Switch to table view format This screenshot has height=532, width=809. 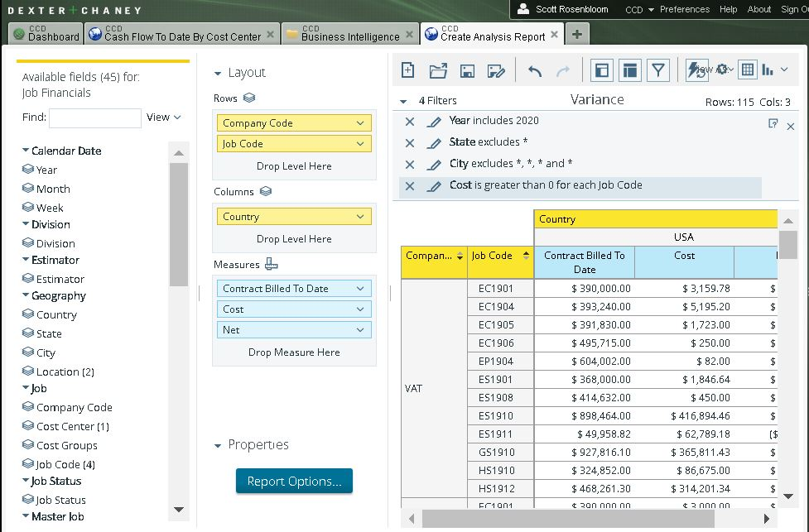coord(747,69)
